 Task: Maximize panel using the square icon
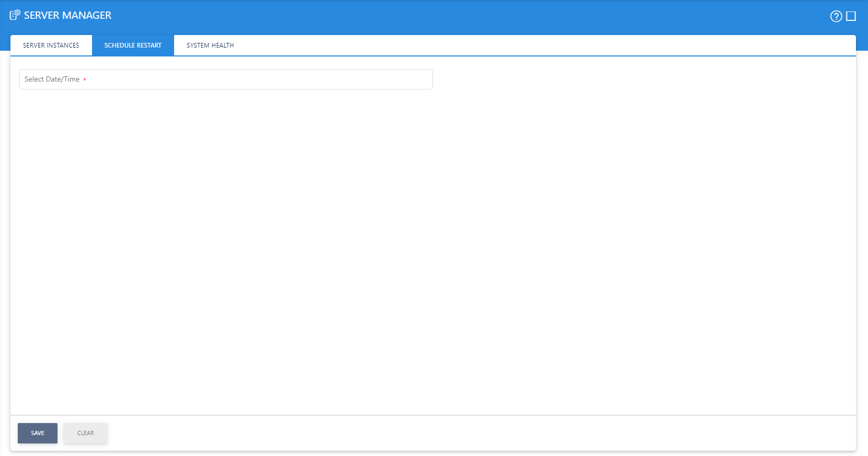pyautogui.click(x=851, y=16)
